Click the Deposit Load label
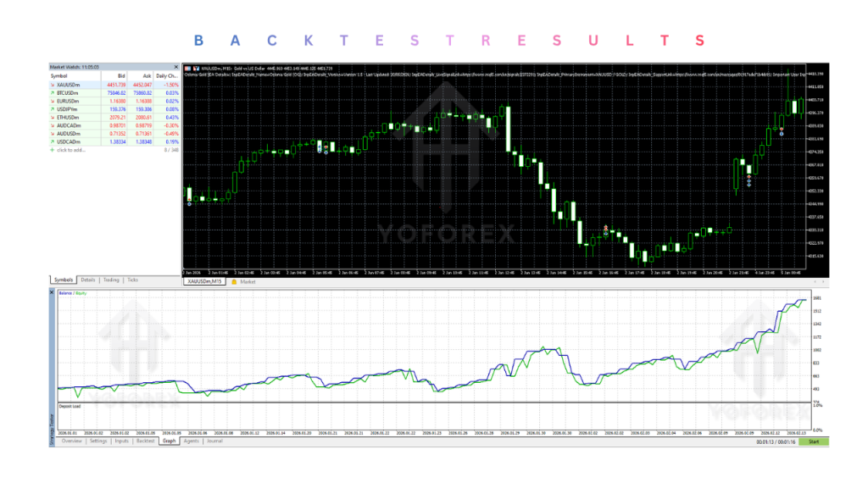 click(70, 406)
